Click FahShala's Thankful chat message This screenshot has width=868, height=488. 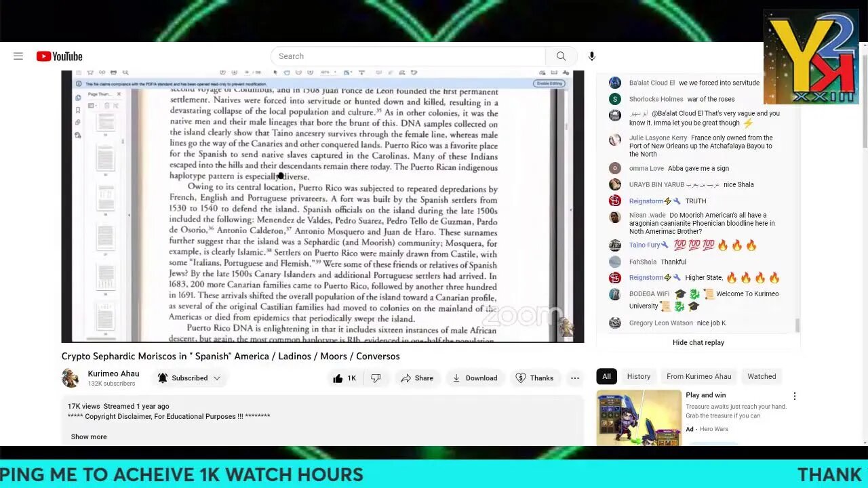point(673,262)
